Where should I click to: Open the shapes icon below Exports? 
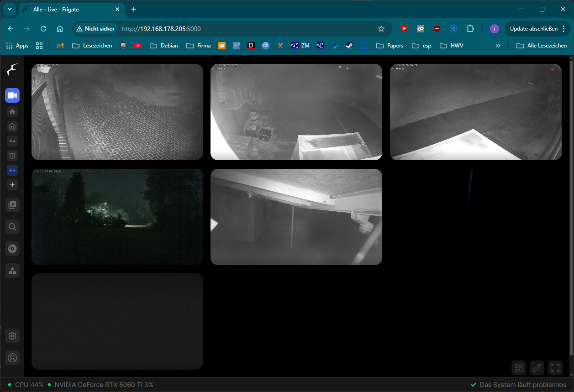click(x=12, y=271)
